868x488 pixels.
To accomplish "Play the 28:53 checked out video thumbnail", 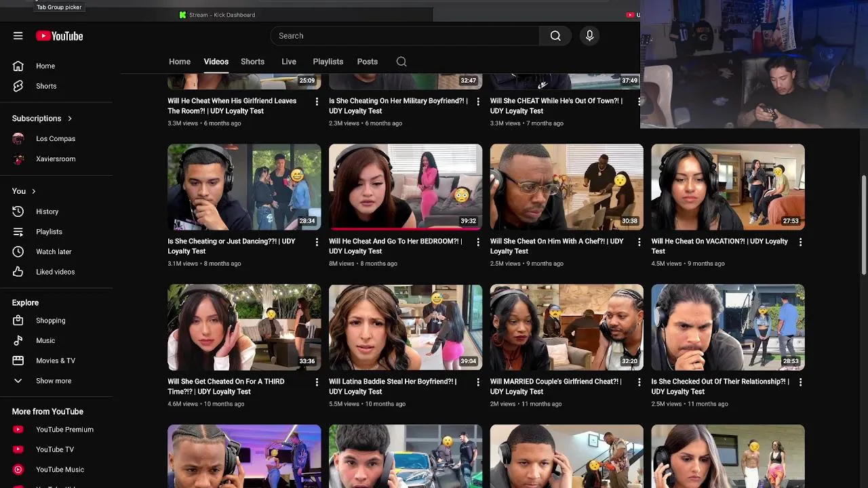I will [x=728, y=327].
